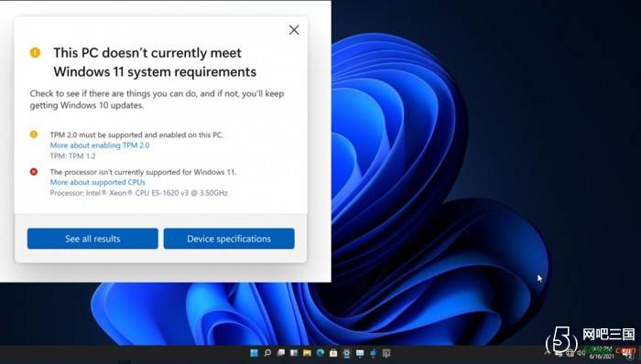Open Device specifications
Screen dimensions: 641x364
(229, 239)
